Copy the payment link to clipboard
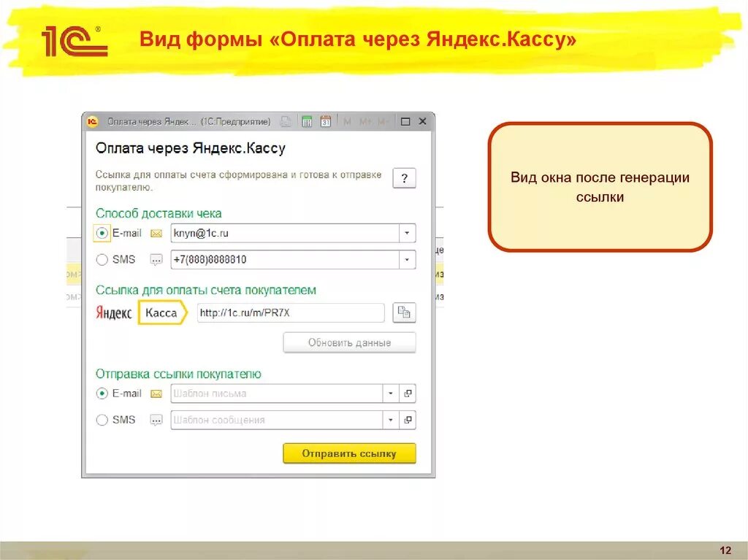This screenshot has width=748, height=560. tap(404, 312)
